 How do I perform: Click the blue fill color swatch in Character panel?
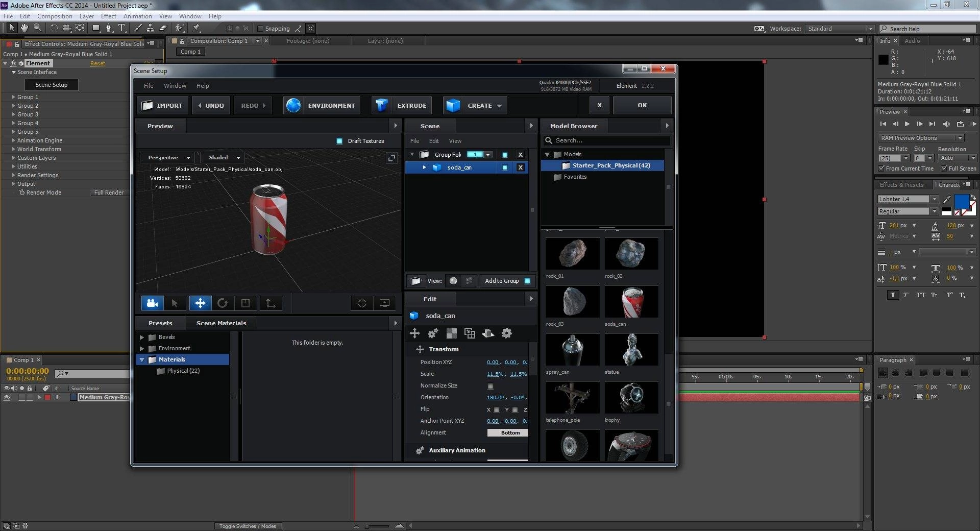point(962,201)
